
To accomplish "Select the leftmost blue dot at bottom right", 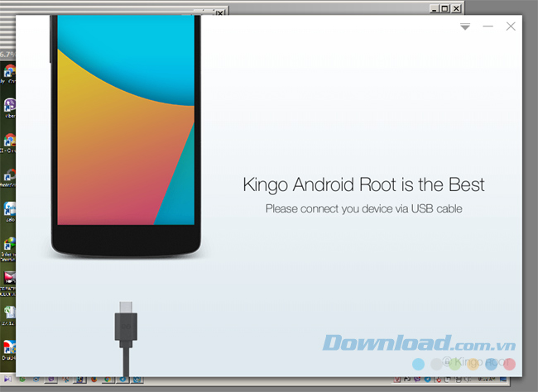I will pyautogui.click(x=419, y=364).
